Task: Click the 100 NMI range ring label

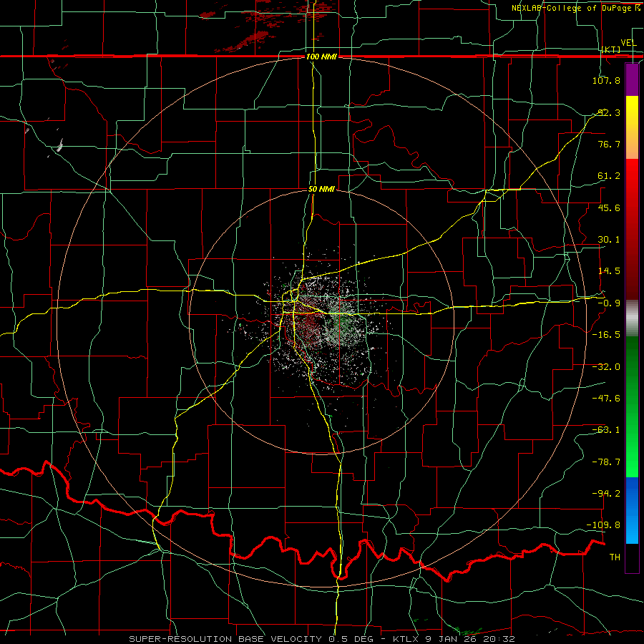Action: tap(321, 57)
